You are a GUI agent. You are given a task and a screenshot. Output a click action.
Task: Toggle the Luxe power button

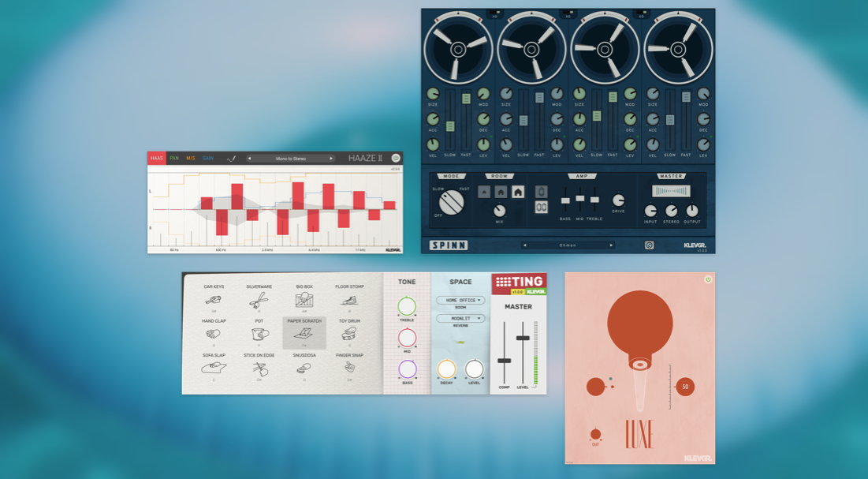click(x=708, y=279)
